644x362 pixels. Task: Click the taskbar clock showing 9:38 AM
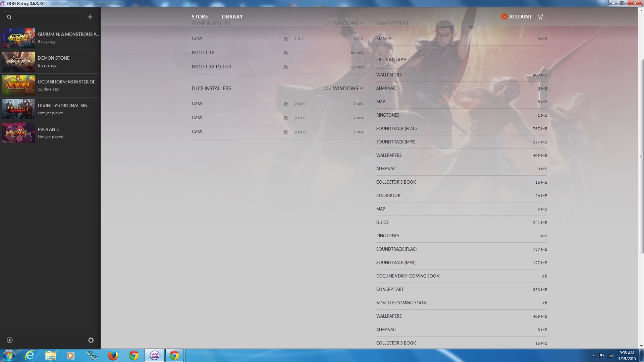(x=627, y=355)
